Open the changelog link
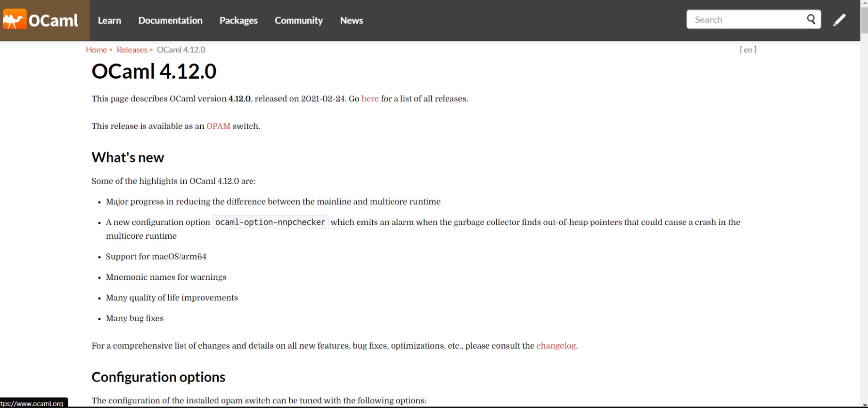 click(x=556, y=346)
